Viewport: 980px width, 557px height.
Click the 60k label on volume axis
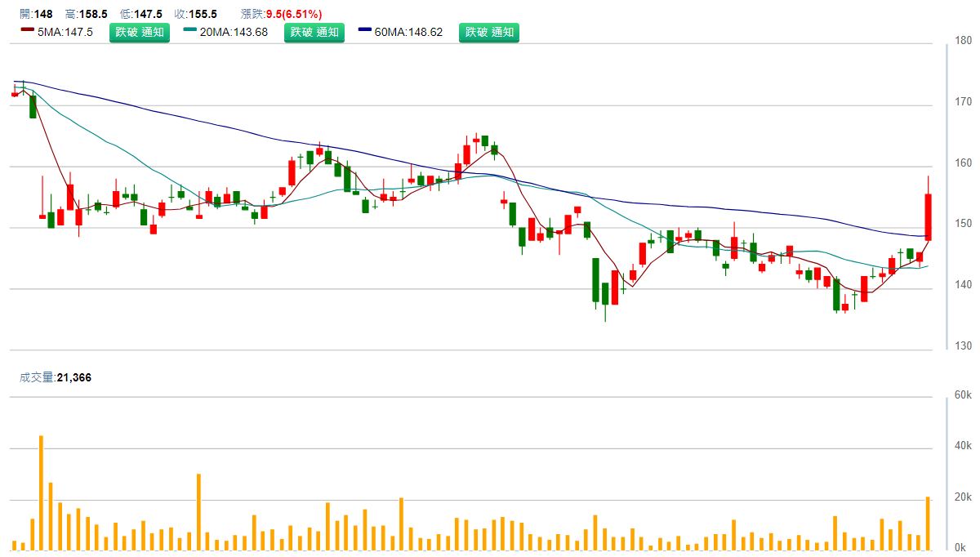964,395
